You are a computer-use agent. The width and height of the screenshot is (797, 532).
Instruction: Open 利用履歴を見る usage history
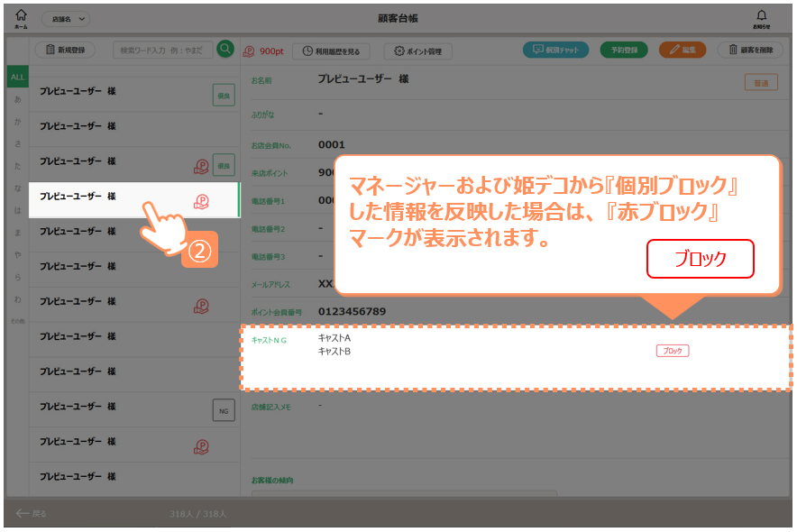pyautogui.click(x=332, y=51)
